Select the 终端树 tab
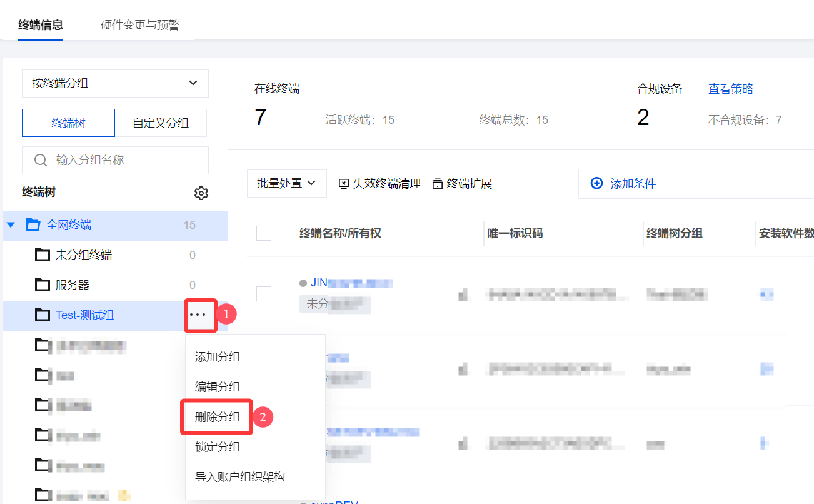The image size is (814, 504). coord(68,123)
